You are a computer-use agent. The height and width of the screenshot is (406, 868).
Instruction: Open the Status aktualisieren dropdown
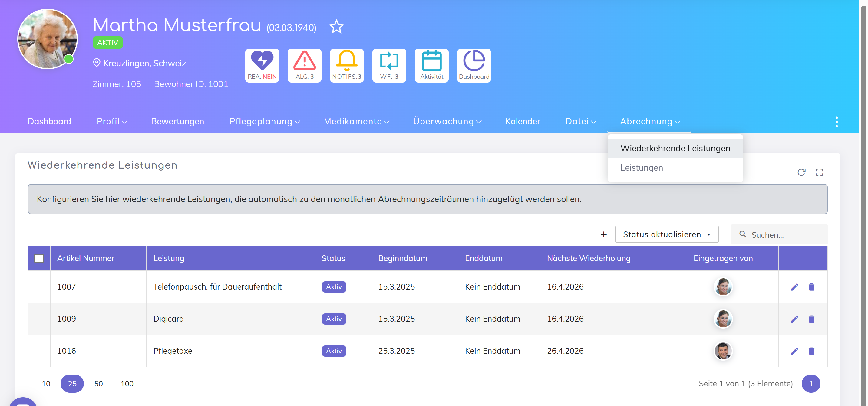(x=666, y=234)
